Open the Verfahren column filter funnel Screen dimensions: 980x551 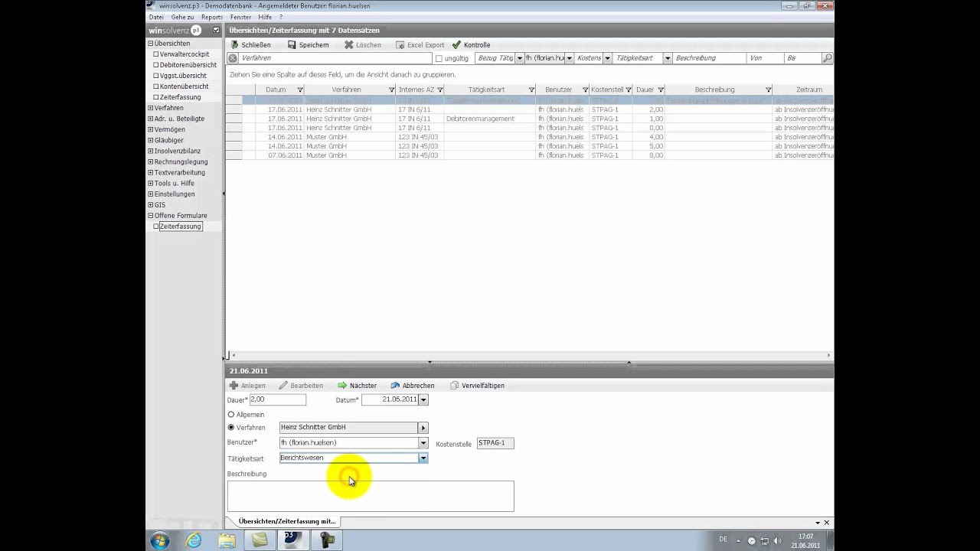391,90
